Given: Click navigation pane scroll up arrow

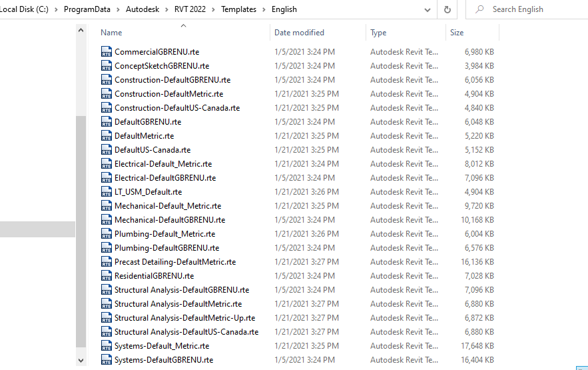Looking at the screenshot, I should pyautogui.click(x=81, y=30).
